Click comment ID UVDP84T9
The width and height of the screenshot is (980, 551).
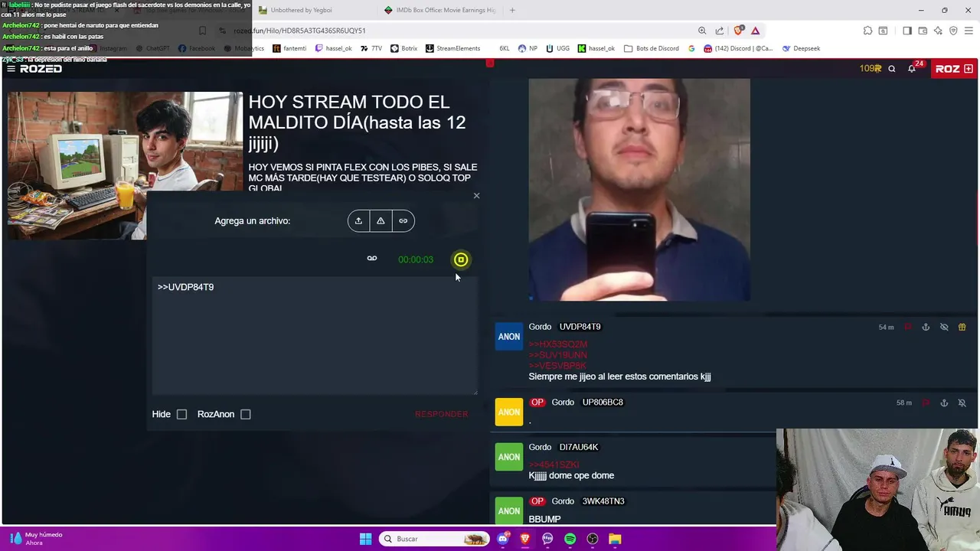click(x=580, y=327)
